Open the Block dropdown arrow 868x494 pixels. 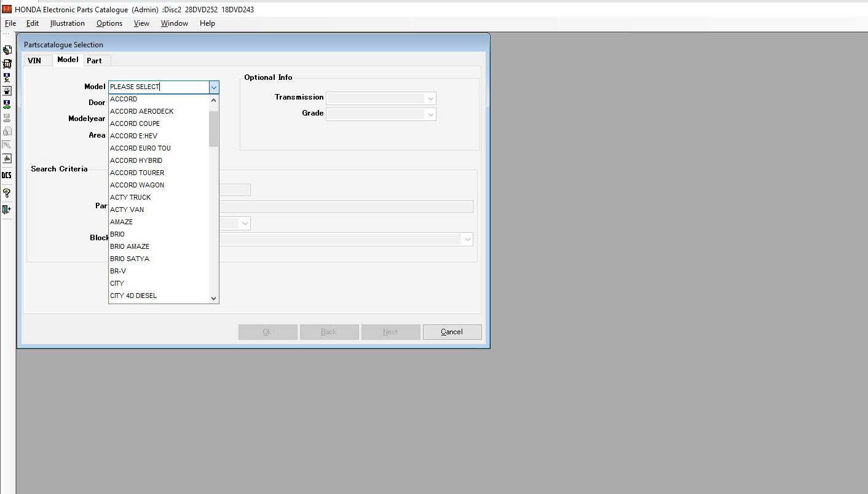(x=467, y=239)
